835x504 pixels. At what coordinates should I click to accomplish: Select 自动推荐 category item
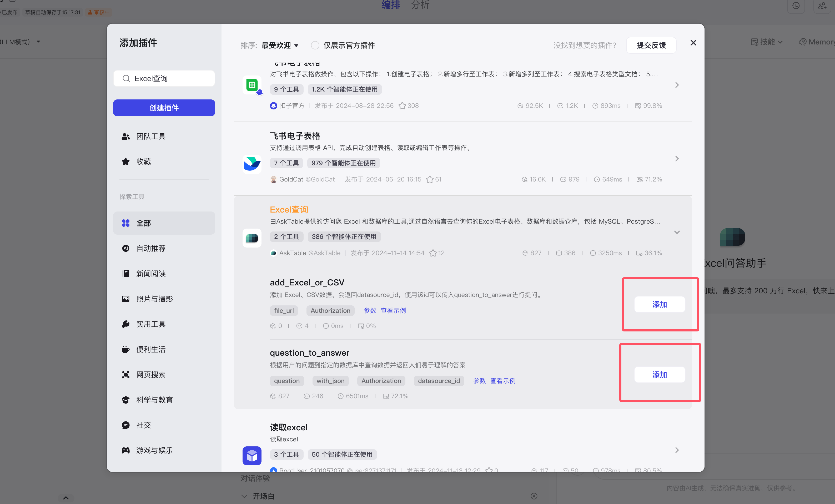164,248
